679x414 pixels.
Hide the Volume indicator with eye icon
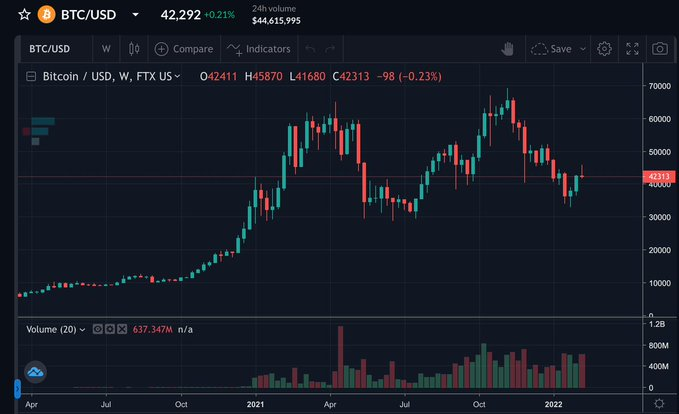point(96,327)
